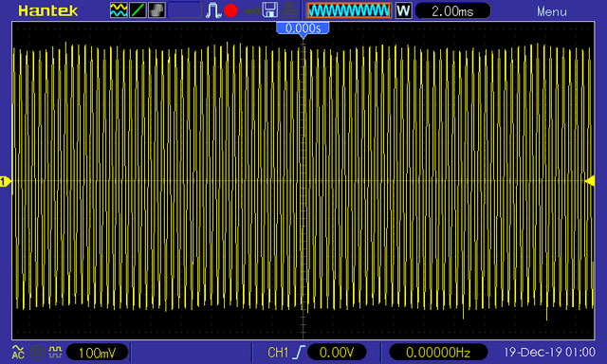Click the 0.00000Hz frequency counter readout
Image resolution: width=607 pixels, height=364 pixels.
coord(438,353)
